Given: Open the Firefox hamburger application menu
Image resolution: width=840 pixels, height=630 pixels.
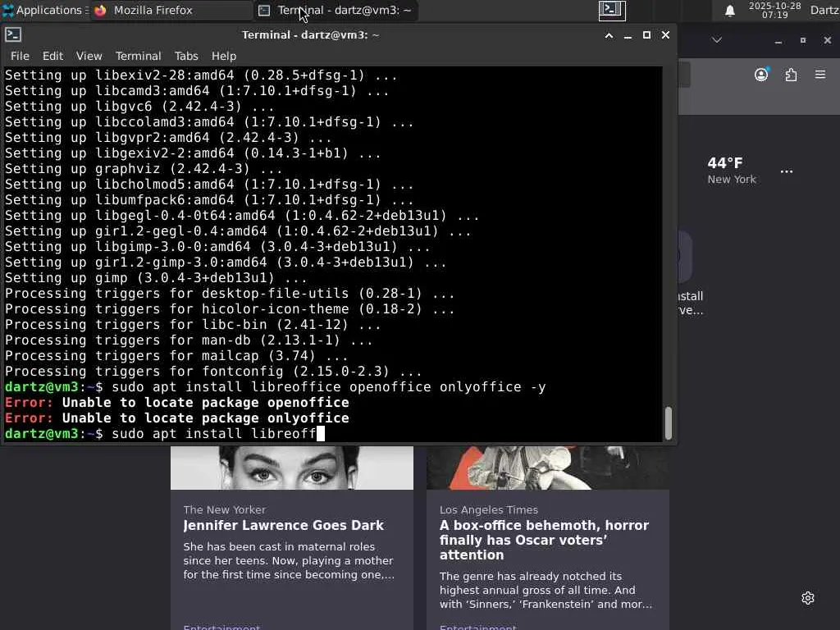Looking at the screenshot, I should [x=820, y=75].
